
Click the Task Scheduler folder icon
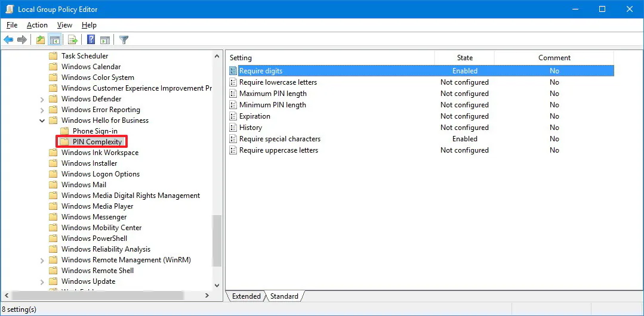pyautogui.click(x=53, y=56)
